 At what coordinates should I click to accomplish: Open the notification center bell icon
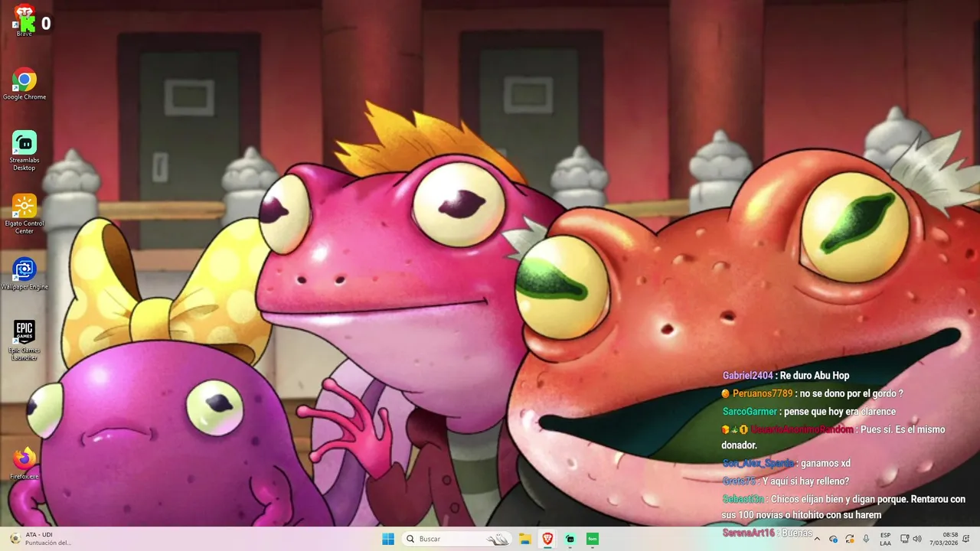966,539
